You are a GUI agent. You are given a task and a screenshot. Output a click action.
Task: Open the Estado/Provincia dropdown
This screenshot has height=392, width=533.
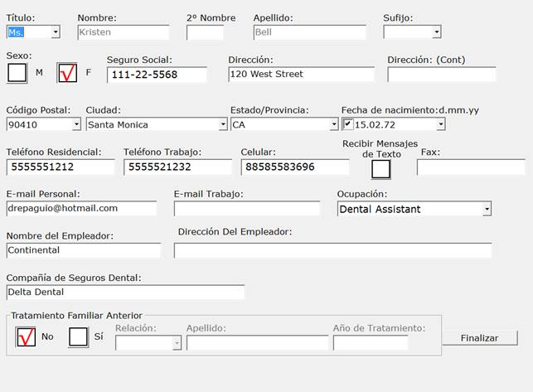point(332,124)
